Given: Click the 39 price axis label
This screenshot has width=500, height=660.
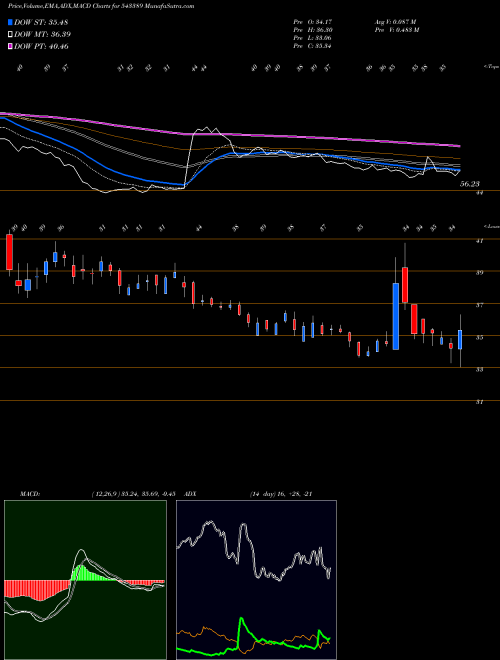Looking at the screenshot, I should (x=479, y=273).
